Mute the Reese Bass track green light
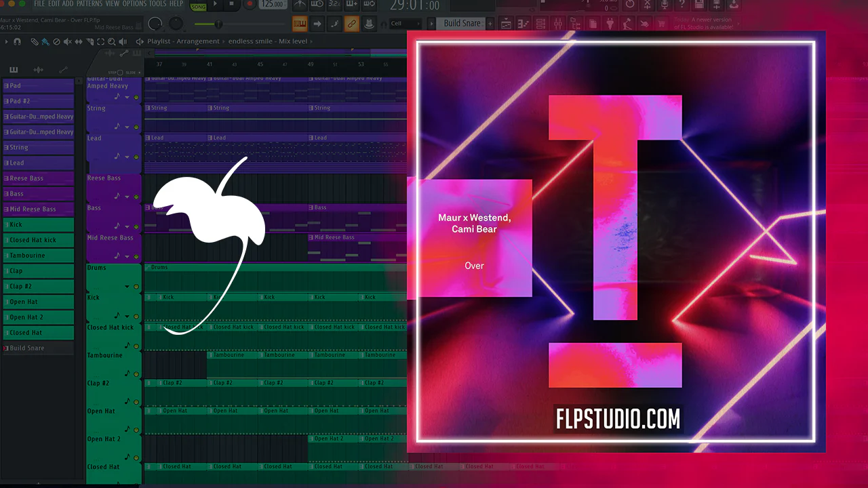 pyautogui.click(x=136, y=197)
